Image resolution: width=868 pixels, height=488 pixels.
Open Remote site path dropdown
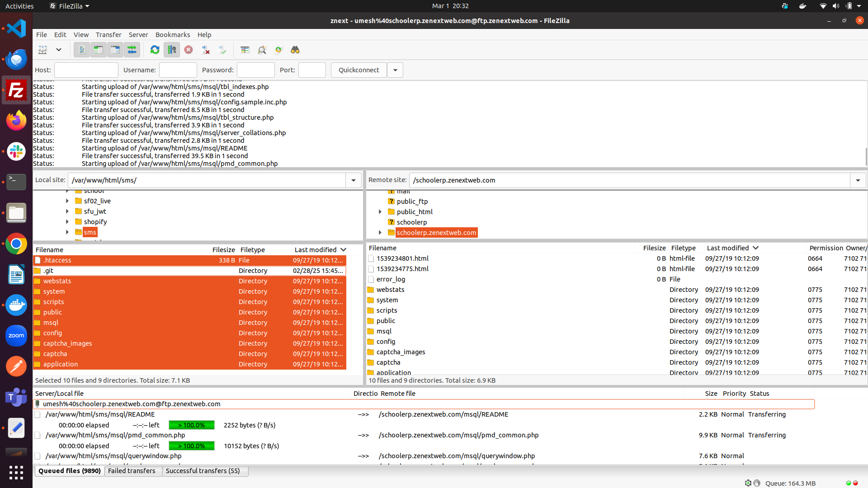858,180
